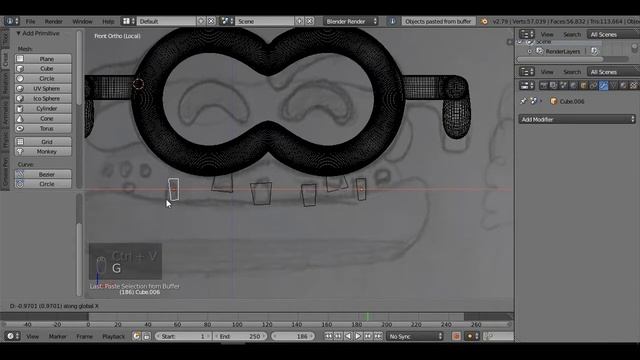Open the Blender Render engine dropdown
The width and height of the screenshot is (640, 360).
(x=351, y=21)
